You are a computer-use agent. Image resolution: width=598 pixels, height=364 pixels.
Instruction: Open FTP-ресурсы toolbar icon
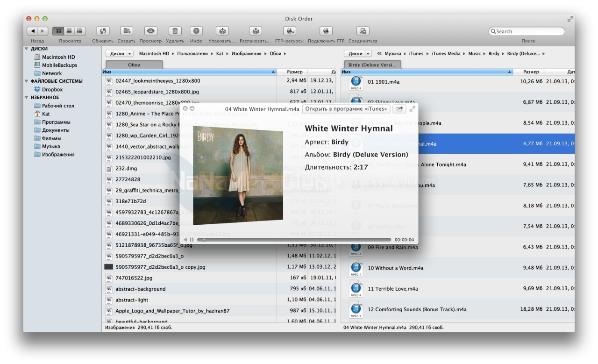click(290, 31)
